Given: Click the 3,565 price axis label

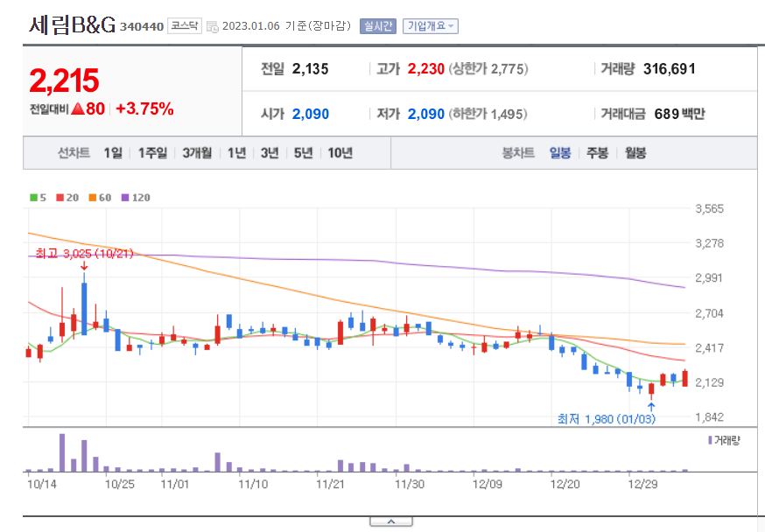Looking at the screenshot, I should coord(709,209).
